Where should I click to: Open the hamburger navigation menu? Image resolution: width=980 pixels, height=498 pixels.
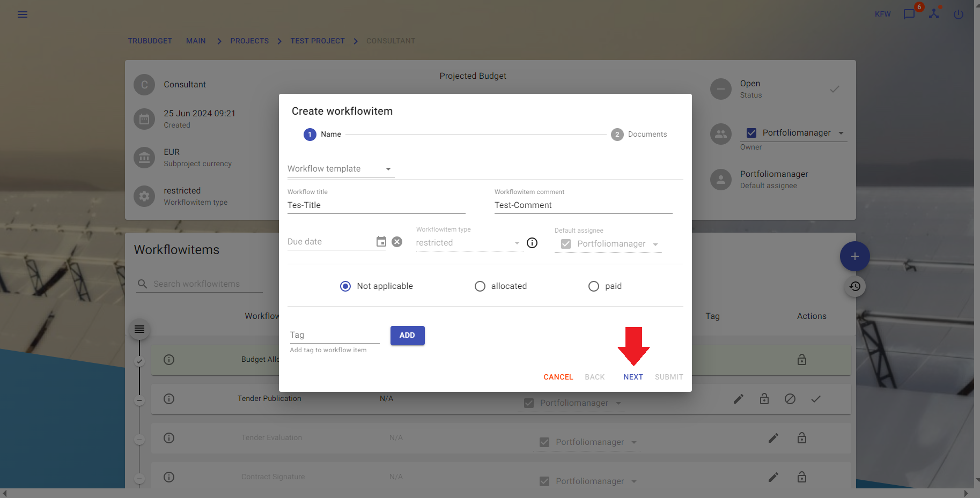(23, 14)
